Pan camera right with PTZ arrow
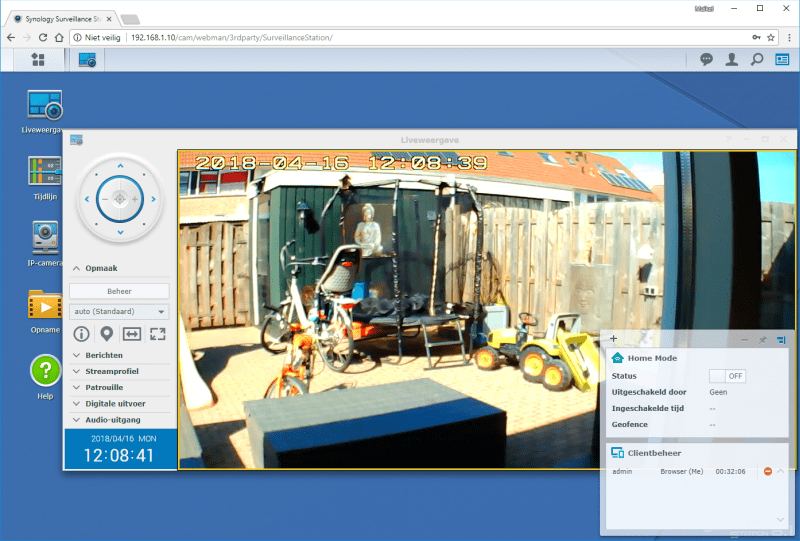800x541 pixels. point(153,199)
